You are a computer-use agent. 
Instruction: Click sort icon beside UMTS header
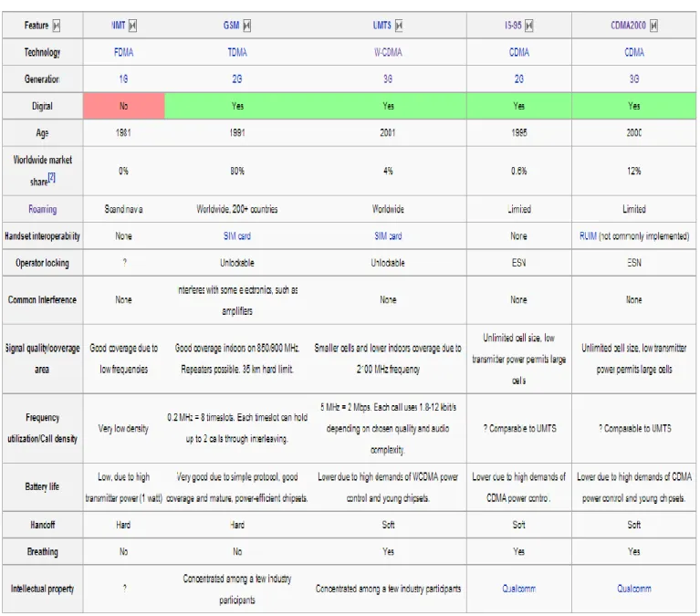(x=399, y=26)
